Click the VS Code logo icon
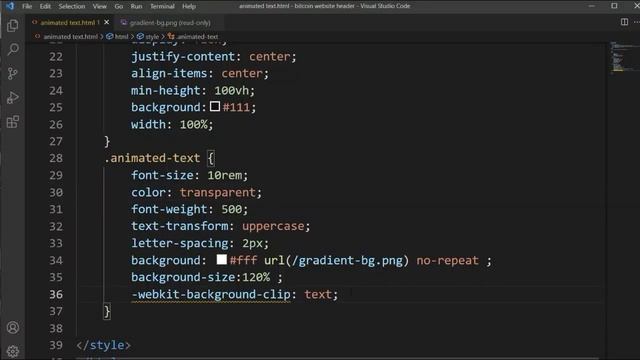Viewport: 640px width, 360px height. coord(10,6)
